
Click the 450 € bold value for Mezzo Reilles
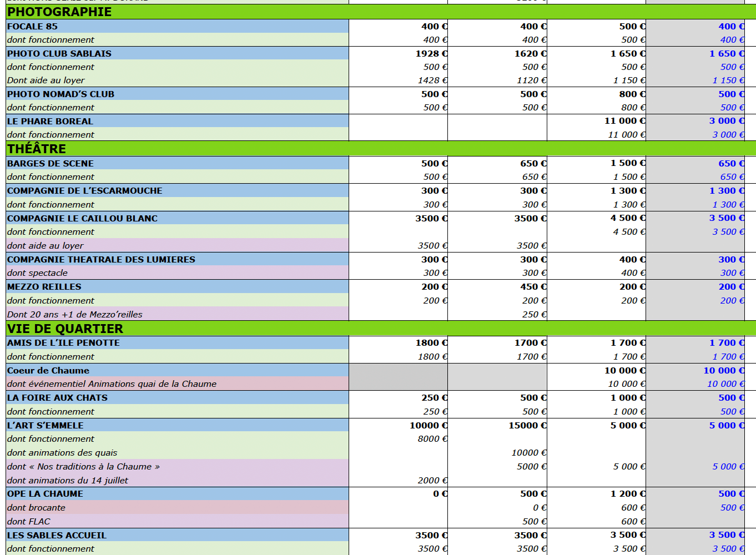pyautogui.click(x=533, y=286)
